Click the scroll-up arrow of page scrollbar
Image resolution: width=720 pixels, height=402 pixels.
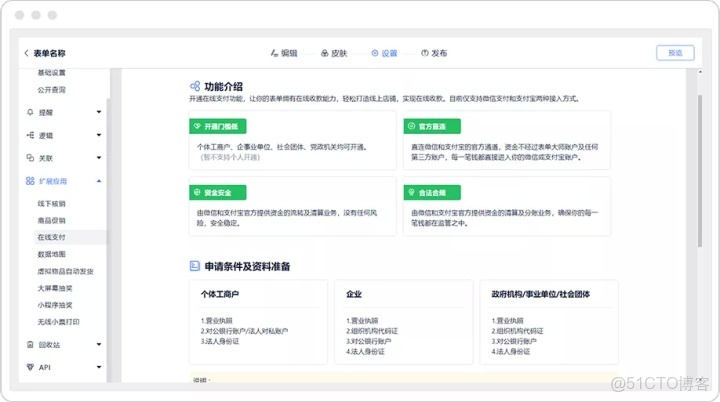click(700, 72)
